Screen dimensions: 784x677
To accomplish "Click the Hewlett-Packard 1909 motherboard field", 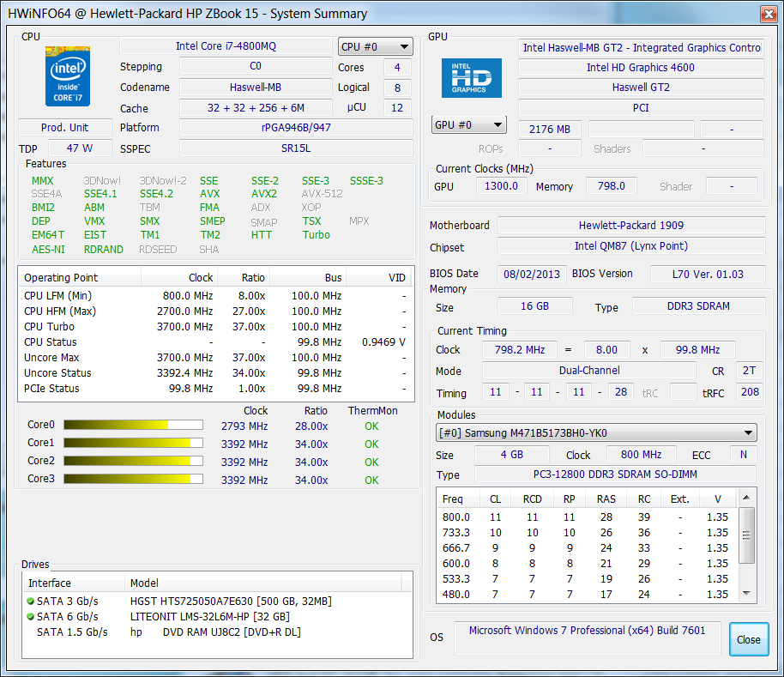I will click(631, 226).
